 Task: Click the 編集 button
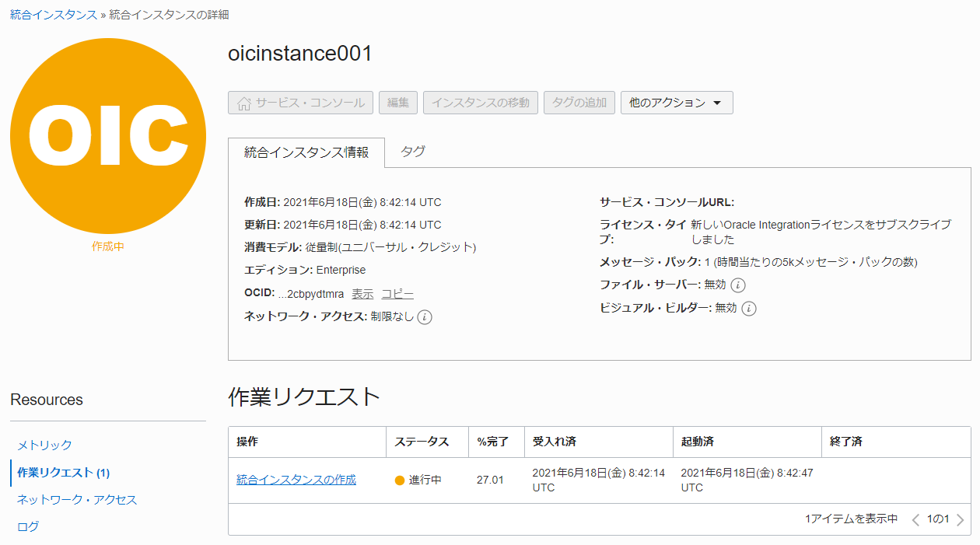[398, 103]
